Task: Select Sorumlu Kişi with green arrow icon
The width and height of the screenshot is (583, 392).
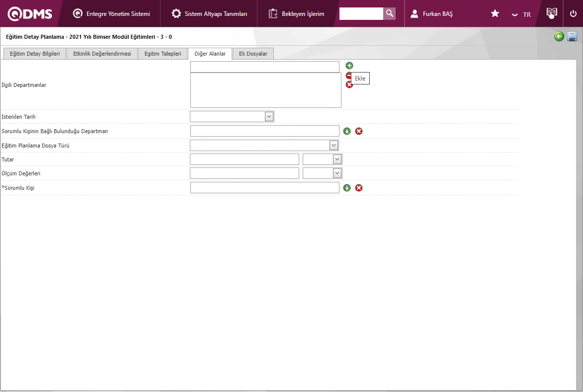Action: click(x=347, y=188)
